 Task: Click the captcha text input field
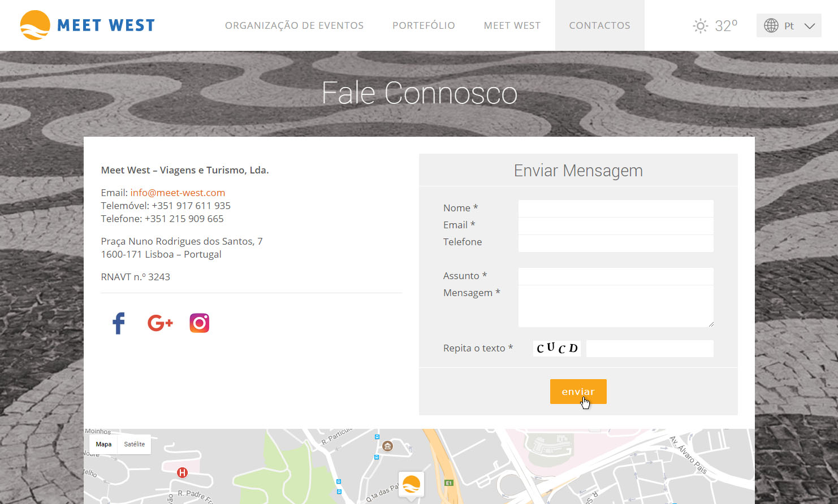[x=650, y=349]
